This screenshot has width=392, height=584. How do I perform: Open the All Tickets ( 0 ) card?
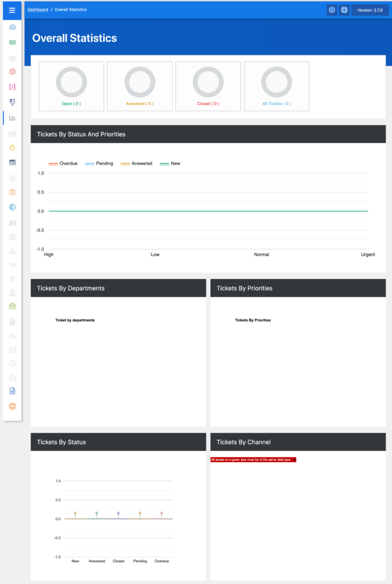point(277,87)
